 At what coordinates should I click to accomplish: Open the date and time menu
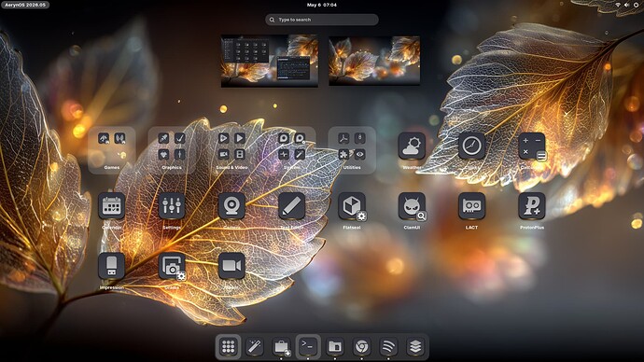coord(322,5)
